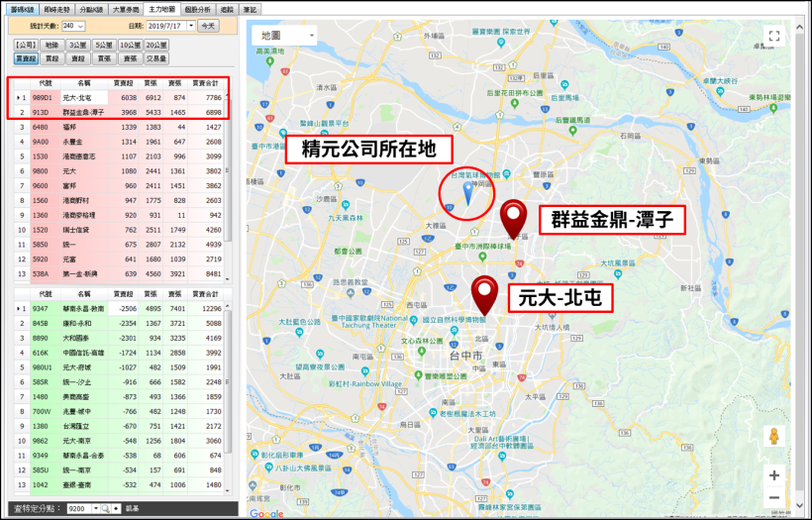Image resolution: width=812 pixels, height=520 pixels.
Task: Switch to the 即時走勢 tab
Action: [56, 9]
